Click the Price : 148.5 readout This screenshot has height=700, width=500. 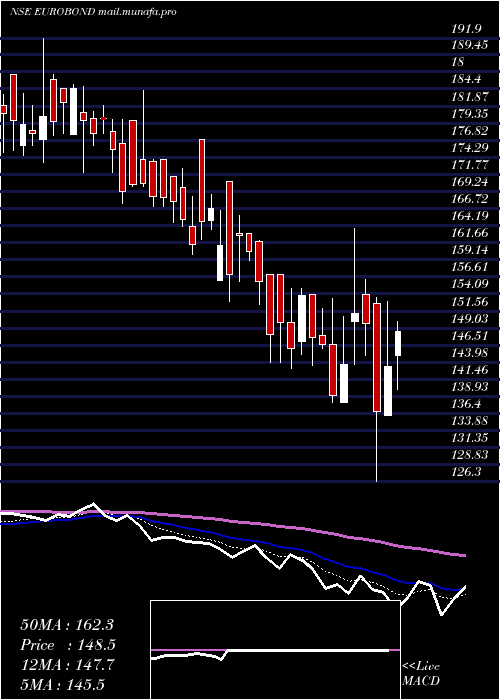[68, 645]
